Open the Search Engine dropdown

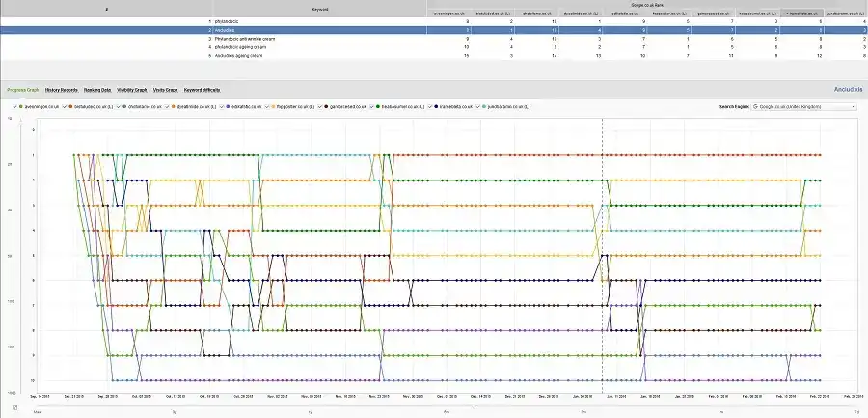[x=803, y=106]
